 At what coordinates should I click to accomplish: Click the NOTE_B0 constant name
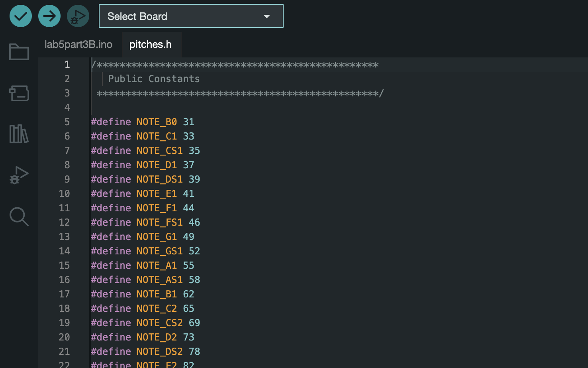coord(157,122)
